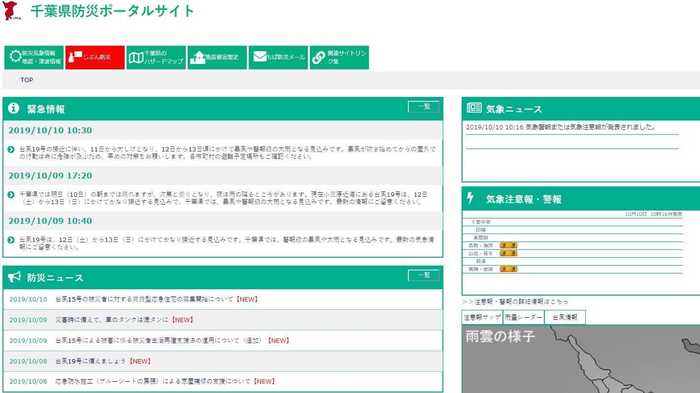Click the first orange warning badge in the alert table
This screenshot has width=700, height=393.
(508, 245)
